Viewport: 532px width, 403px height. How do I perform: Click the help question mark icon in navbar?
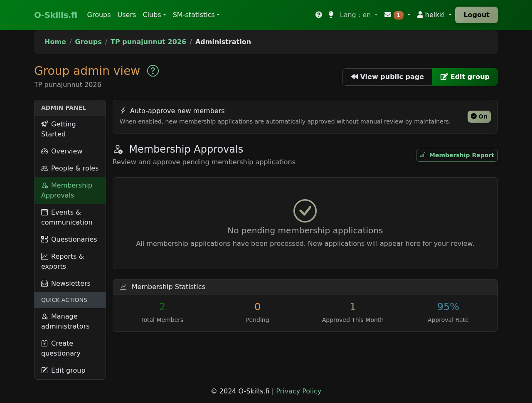click(319, 15)
